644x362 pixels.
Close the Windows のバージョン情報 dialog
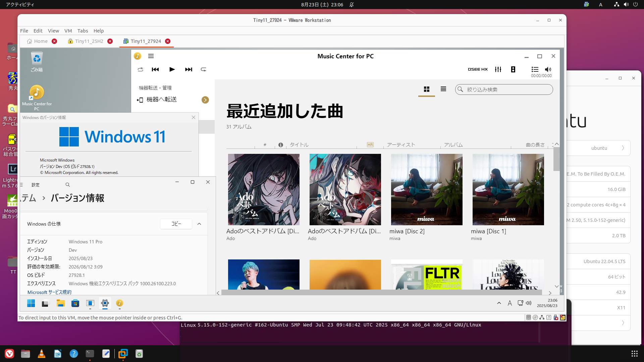(194, 117)
